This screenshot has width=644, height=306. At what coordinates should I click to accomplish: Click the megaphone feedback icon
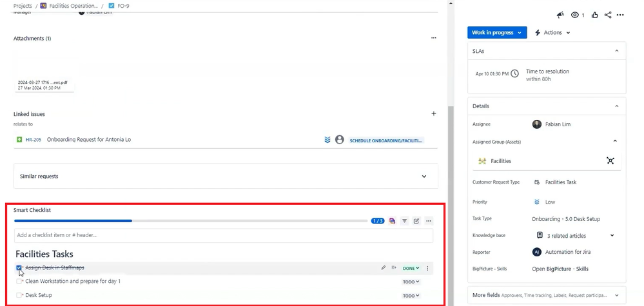point(560,15)
